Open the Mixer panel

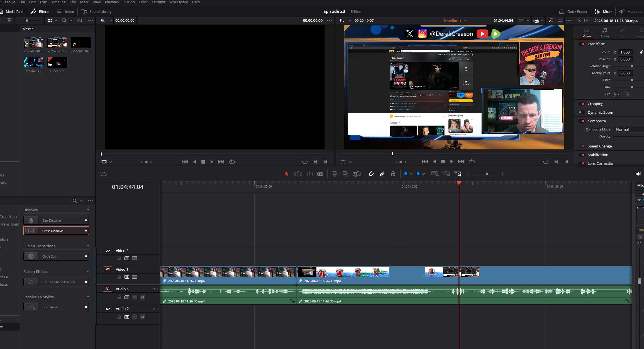click(603, 11)
